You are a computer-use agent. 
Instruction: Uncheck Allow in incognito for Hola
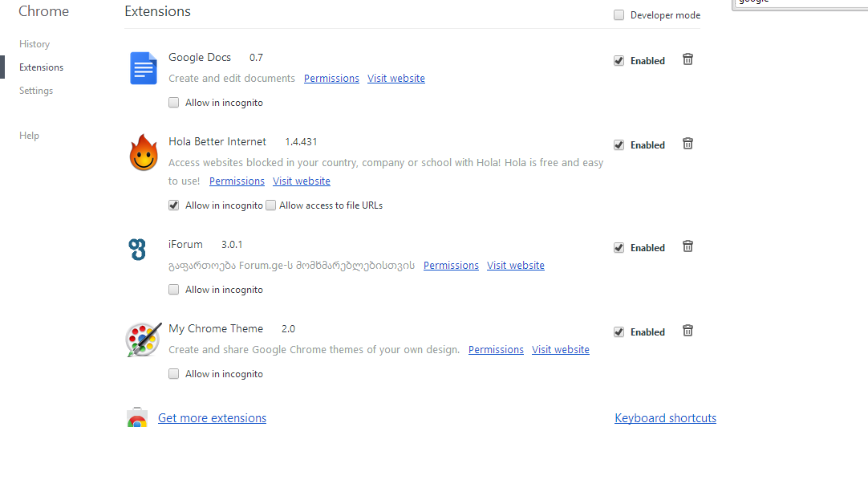(174, 205)
